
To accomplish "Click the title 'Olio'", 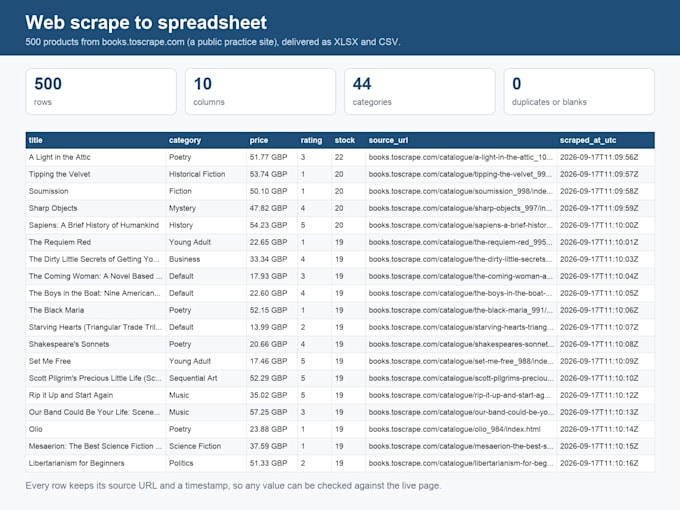I will tap(36, 429).
